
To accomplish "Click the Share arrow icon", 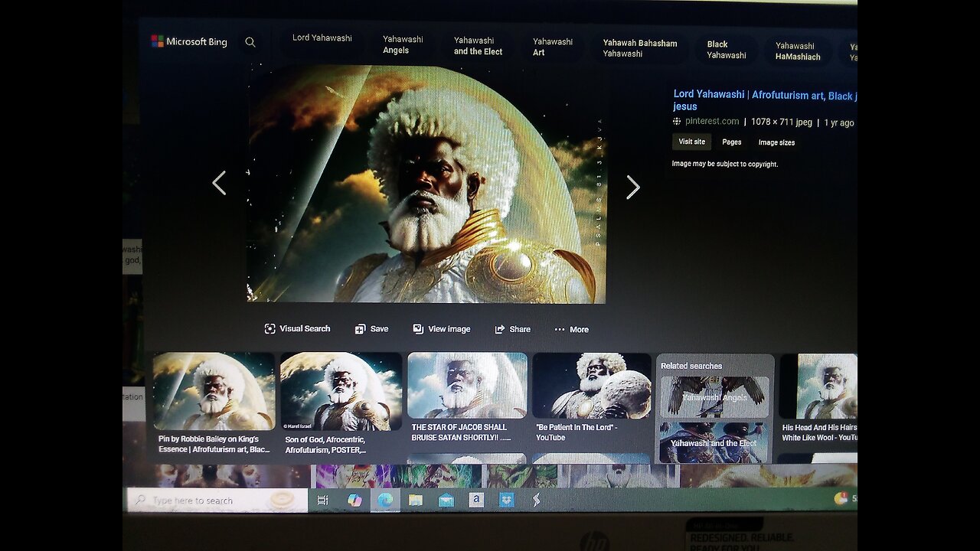I will coord(500,329).
